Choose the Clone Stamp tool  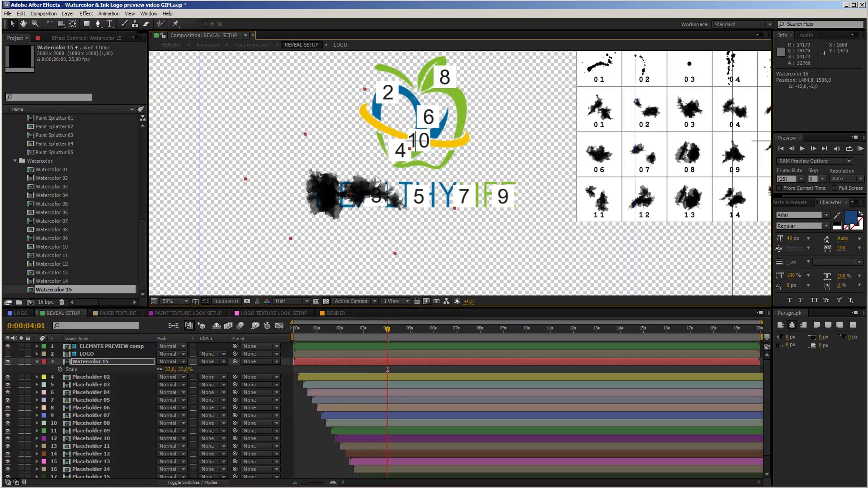click(135, 24)
